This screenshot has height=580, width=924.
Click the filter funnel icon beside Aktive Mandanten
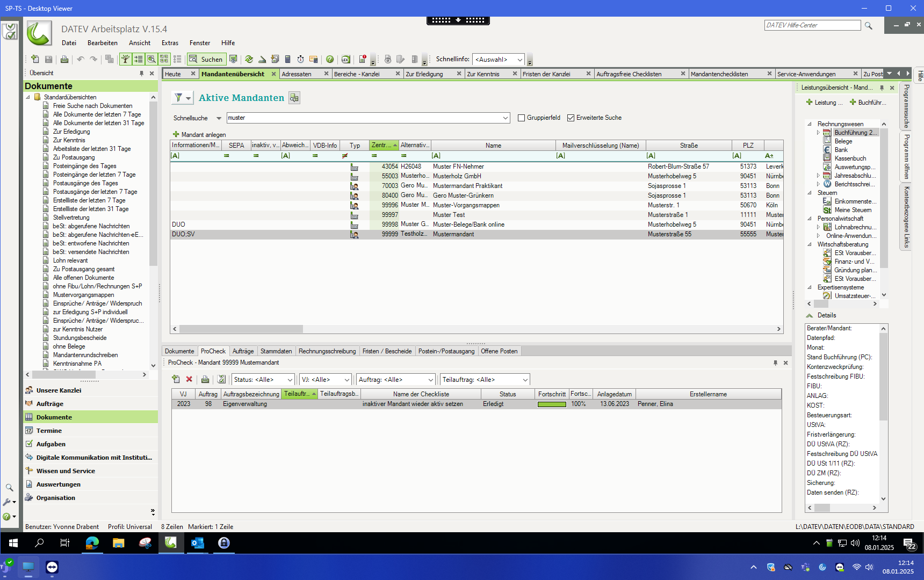178,98
